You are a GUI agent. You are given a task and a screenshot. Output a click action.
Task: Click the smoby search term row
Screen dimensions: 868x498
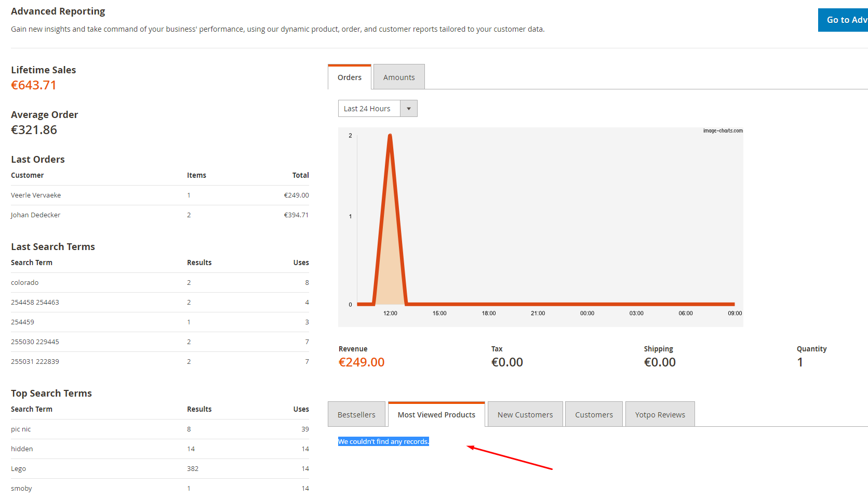[x=21, y=489]
